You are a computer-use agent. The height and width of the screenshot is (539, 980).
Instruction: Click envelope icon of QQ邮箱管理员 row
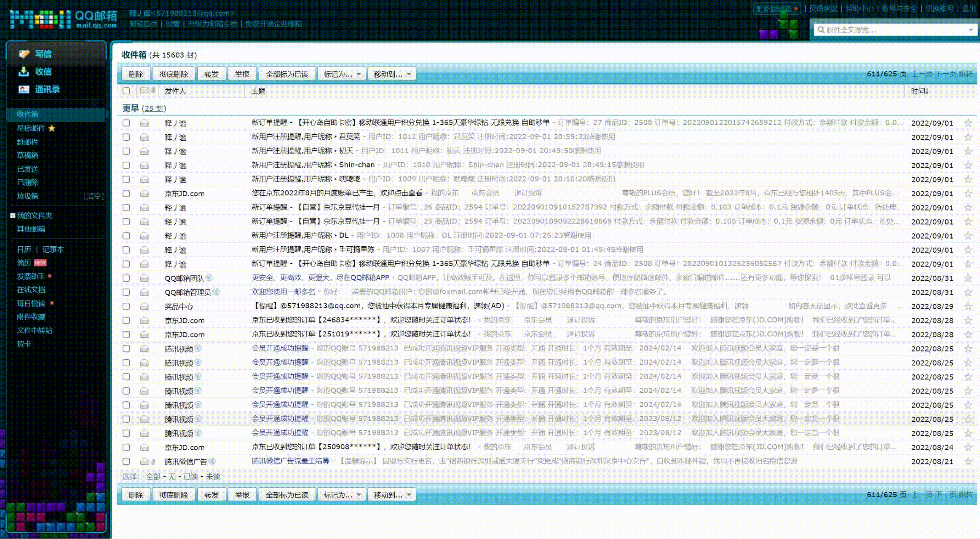[144, 292]
